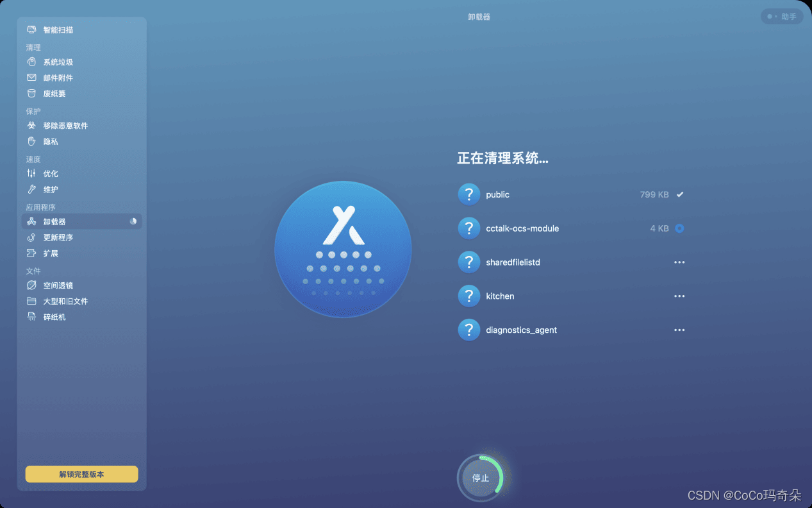Open 空间透镜 Space Lens
The image size is (812, 508).
click(x=82, y=285)
